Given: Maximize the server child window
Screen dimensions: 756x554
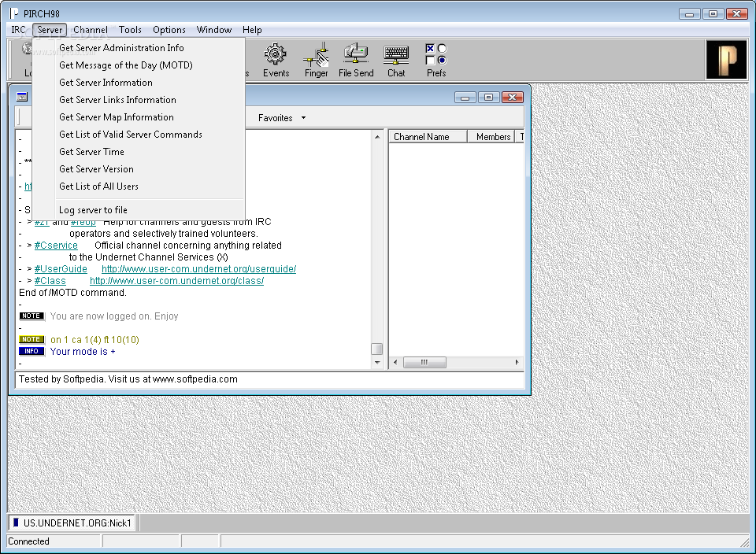Looking at the screenshot, I should click(x=488, y=98).
